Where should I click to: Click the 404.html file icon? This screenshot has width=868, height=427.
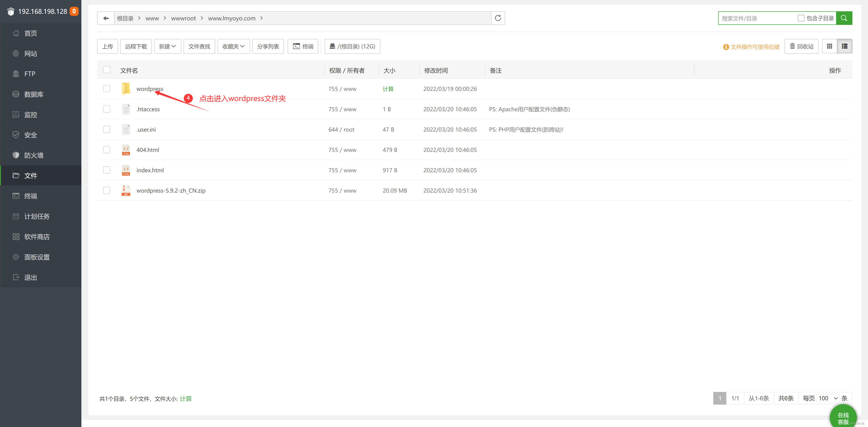126,150
